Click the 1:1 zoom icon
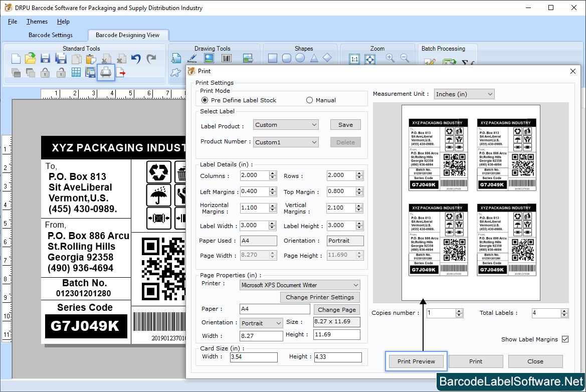The height and width of the screenshot is (392, 586). [354, 59]
